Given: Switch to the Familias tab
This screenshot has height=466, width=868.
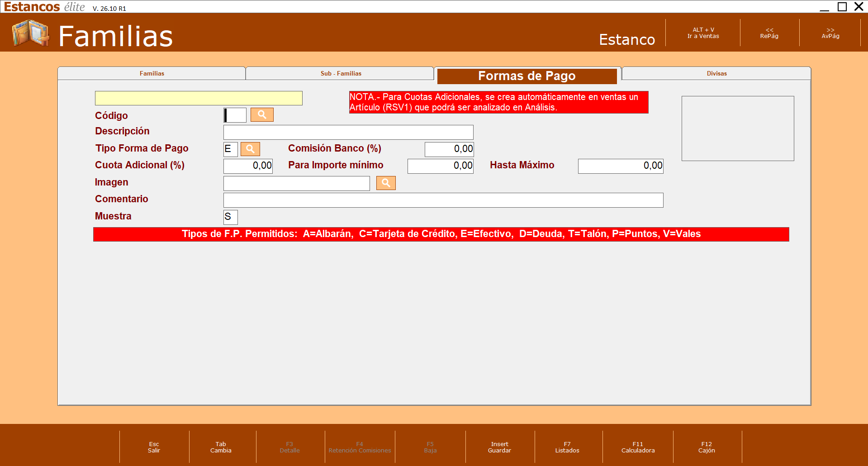Looking at the screenshot, I should pyautogui.click(x=152, y=74).
